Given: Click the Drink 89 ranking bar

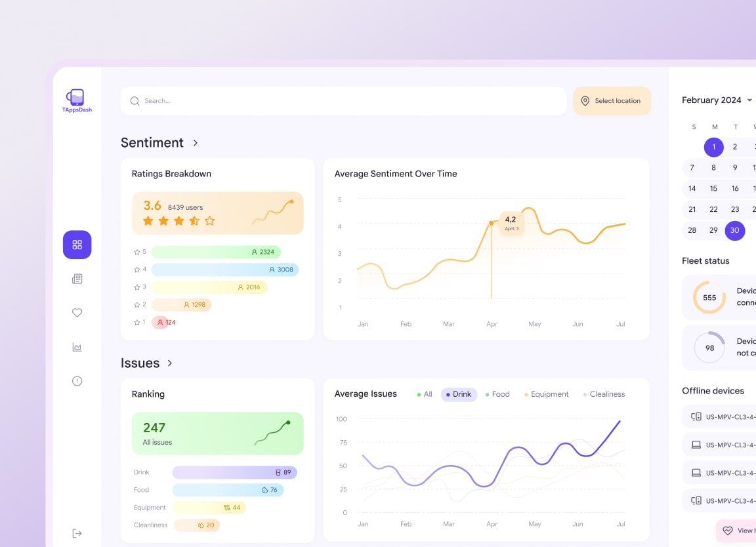Looking at the screenshot, I should tap(235, 473).
